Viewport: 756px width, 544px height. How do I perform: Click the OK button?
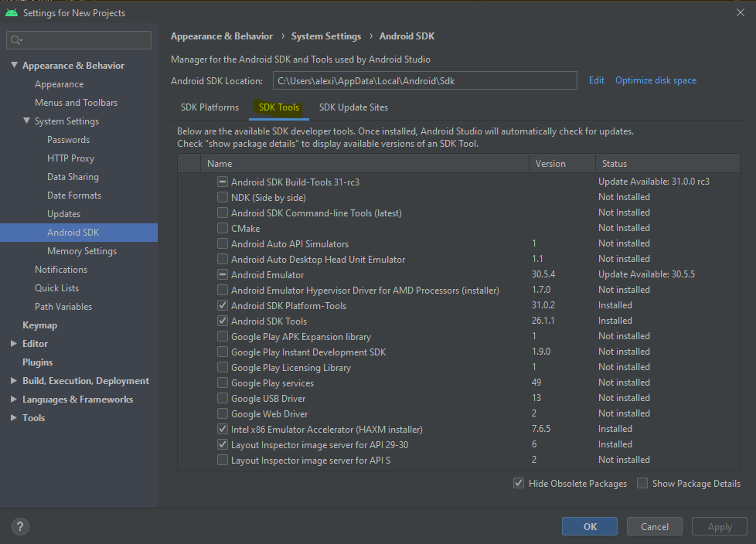(x=590, y=527)
